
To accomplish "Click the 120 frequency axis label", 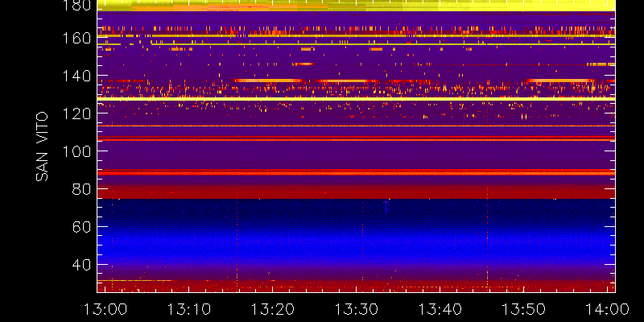I will pos(76,114).
